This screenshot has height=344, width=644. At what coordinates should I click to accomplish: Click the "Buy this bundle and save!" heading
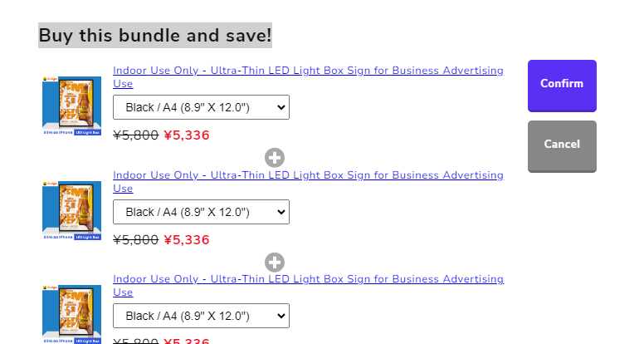[155, 36]
